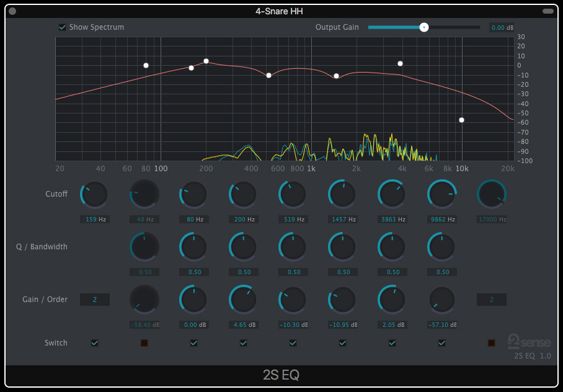Click the Q knob for the 519 Hz band
The width and height of the screenshot is (563, 392).
293,247
